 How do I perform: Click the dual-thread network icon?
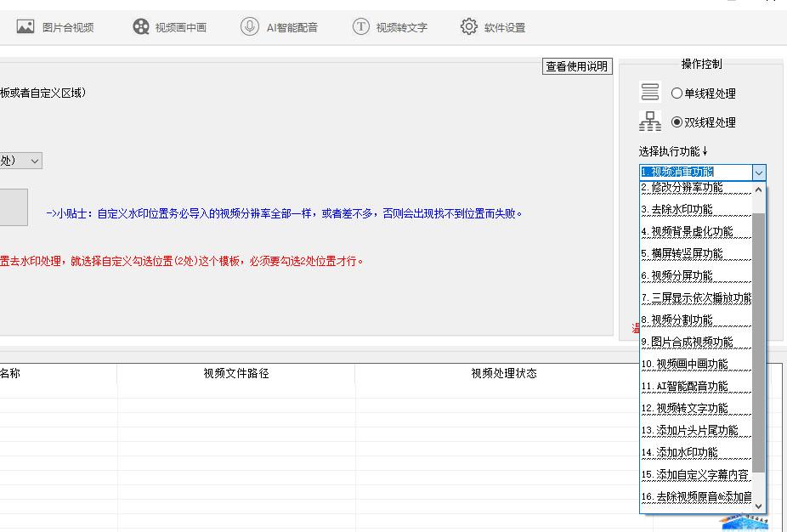(x=650, y=122)
